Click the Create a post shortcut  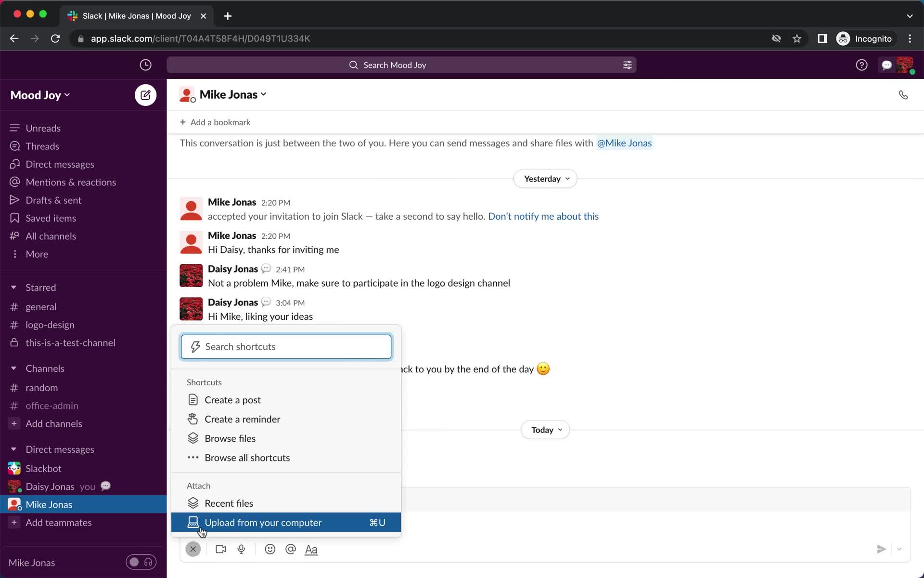[x=232, y=399]
